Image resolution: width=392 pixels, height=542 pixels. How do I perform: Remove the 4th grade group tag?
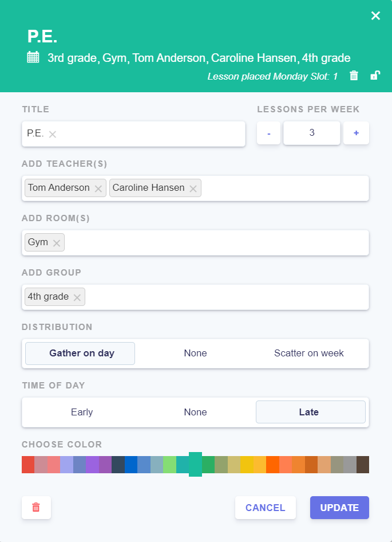pyautogui.click(x=77, y=297)
